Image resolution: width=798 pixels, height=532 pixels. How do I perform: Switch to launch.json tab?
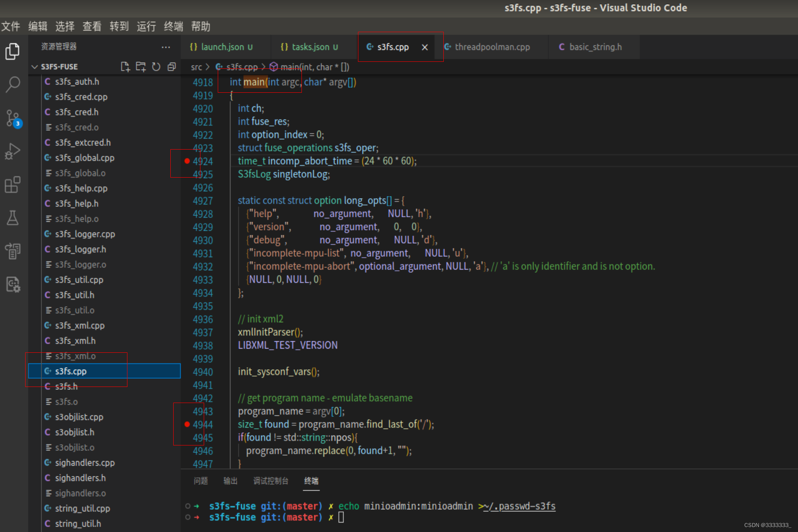(x=222, y=47)
